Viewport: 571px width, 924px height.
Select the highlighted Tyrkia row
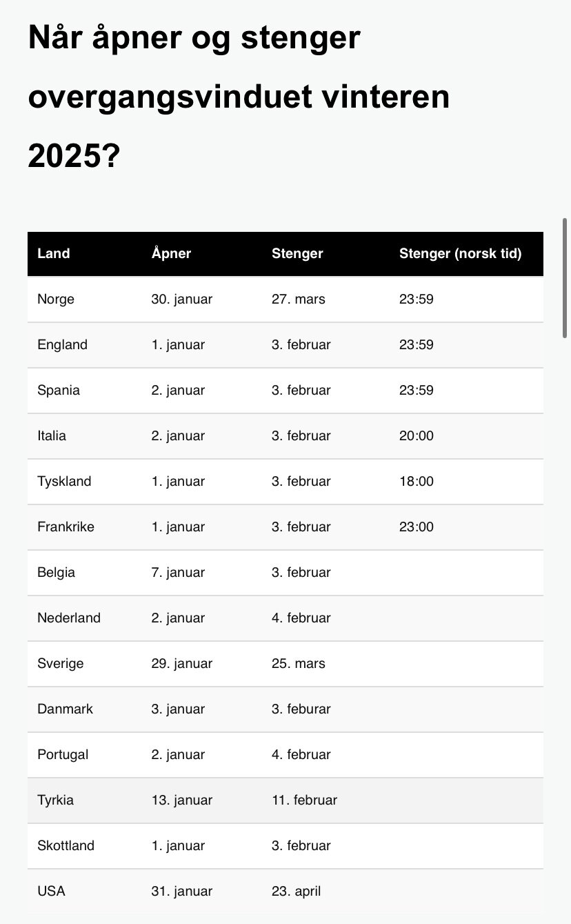285,800
